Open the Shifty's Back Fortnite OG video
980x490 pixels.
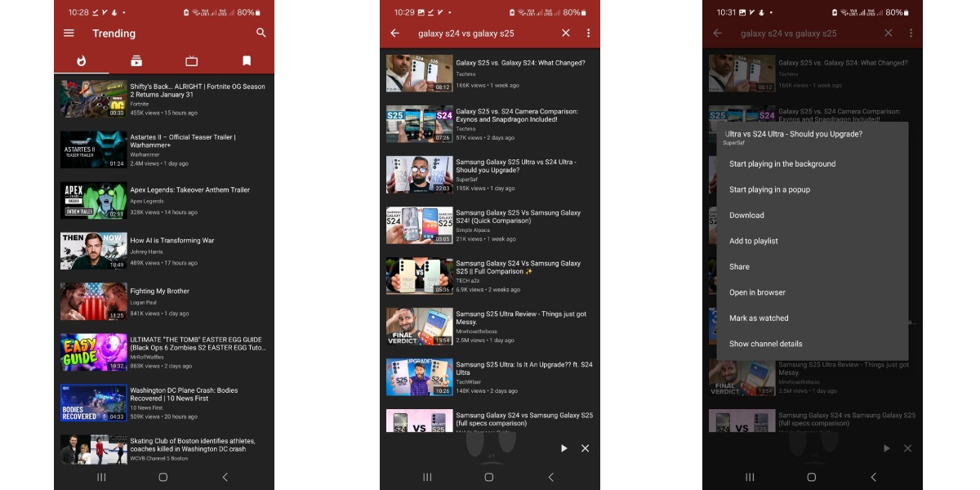pos(164,99)
